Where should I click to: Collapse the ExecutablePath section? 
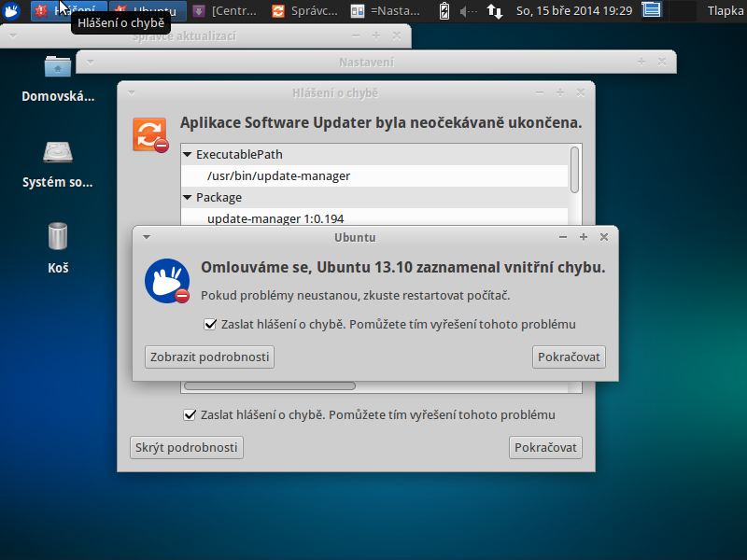pos(188,154)
